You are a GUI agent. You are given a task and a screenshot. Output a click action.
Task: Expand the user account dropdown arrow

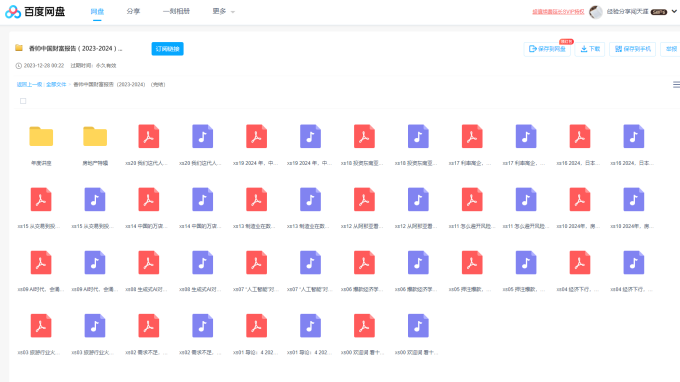[674, 11]
